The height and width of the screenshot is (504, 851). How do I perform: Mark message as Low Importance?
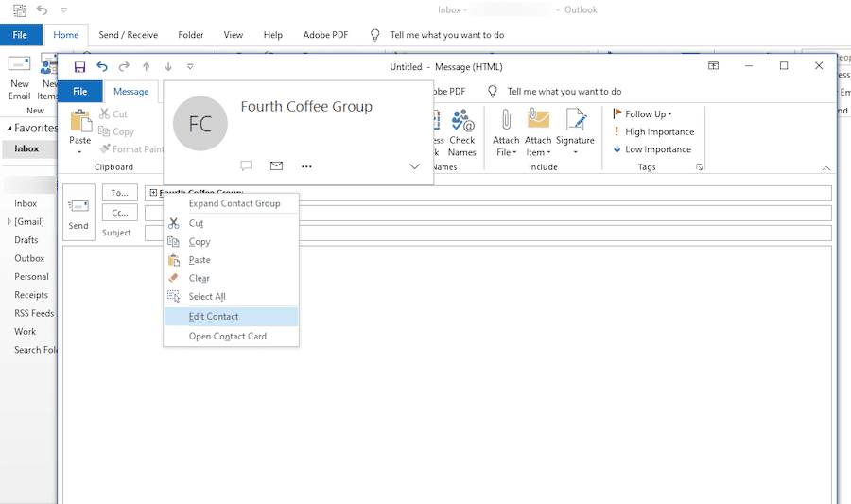click(x=652, y=149)
